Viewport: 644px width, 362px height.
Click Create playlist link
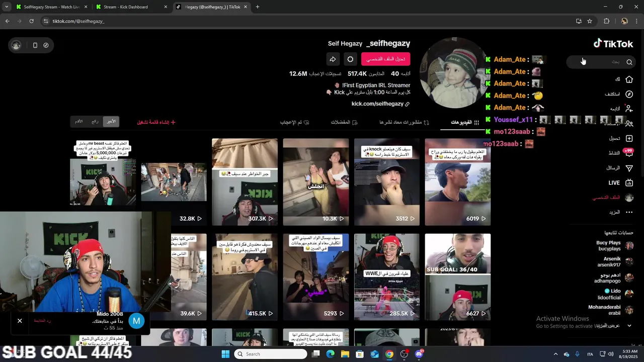pos(156,122)
